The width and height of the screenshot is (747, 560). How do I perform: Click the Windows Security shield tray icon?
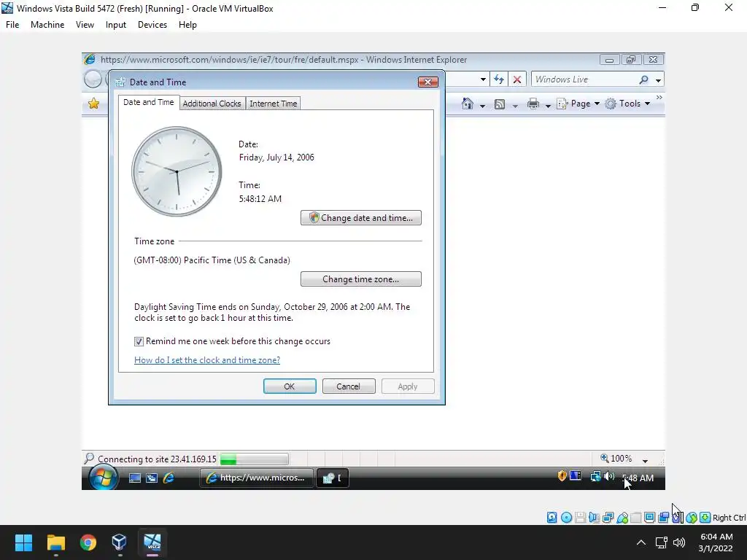point(562,475)
